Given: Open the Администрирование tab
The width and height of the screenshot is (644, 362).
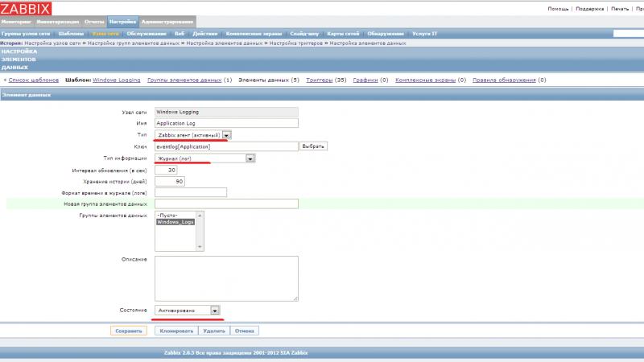Looking at the screenshot, I should [167, 21].
